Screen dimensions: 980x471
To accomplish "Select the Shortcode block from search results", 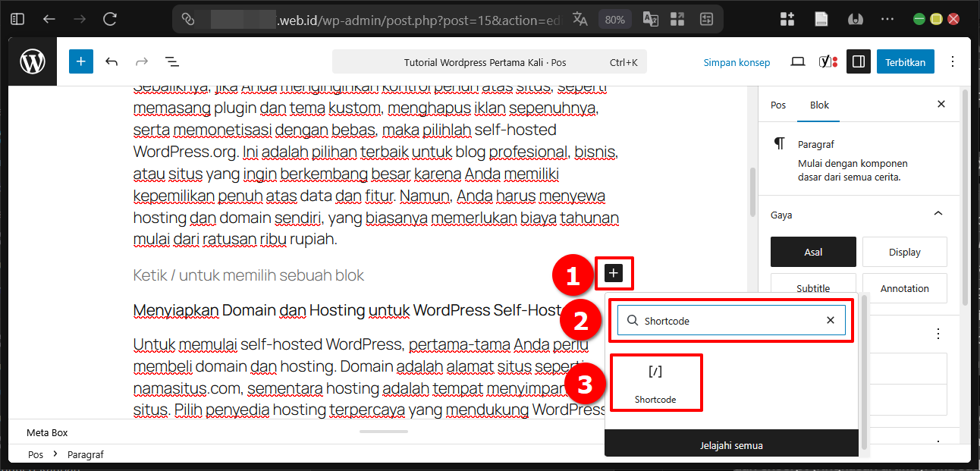I will (656, 382).
